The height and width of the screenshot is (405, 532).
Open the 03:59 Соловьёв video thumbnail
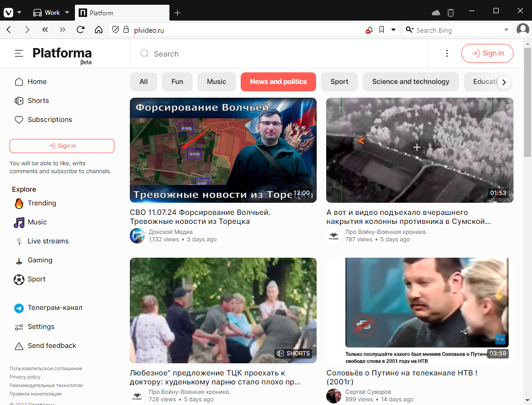point(420,310)
